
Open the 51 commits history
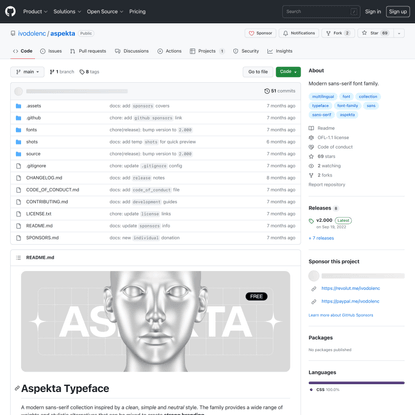tap(280, 91)
